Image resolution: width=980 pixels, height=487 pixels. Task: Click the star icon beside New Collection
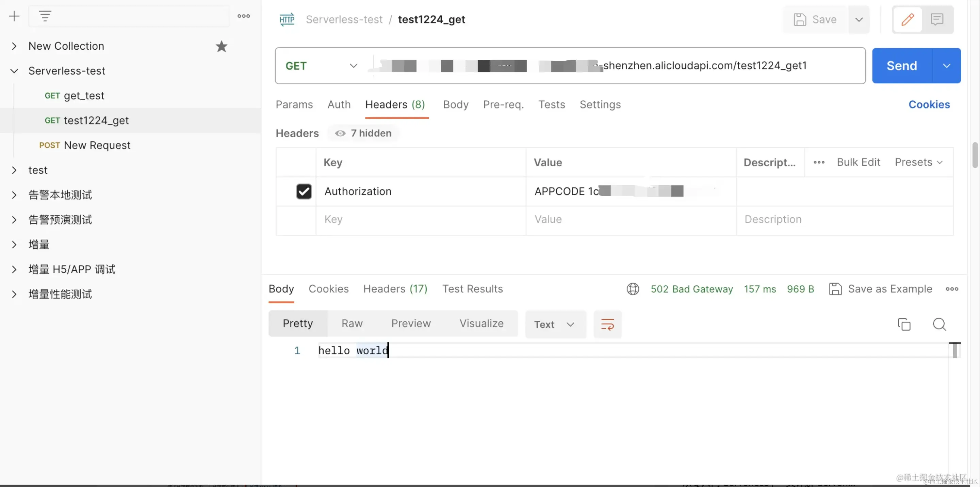222,46
